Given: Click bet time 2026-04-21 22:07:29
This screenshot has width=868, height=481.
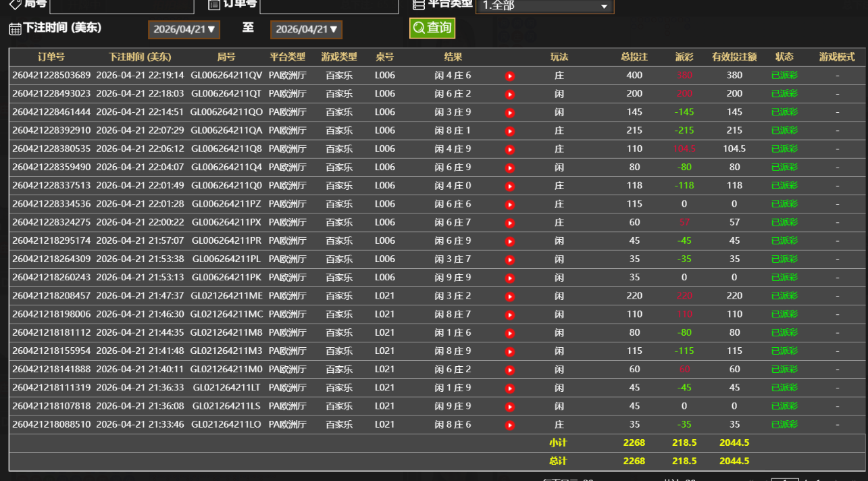Looking at the screenshot, I should [x=140, y=130].
